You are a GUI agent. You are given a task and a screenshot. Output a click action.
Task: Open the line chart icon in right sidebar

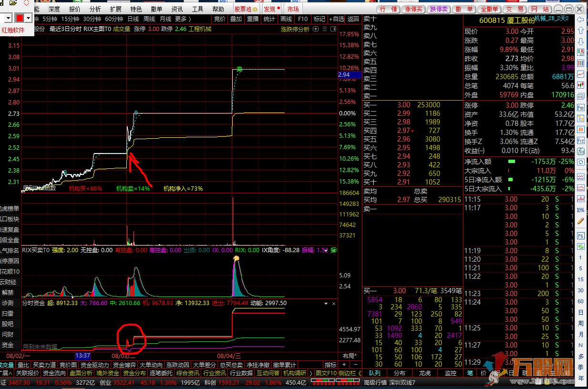pyautogui.click(x=580, y=74)
